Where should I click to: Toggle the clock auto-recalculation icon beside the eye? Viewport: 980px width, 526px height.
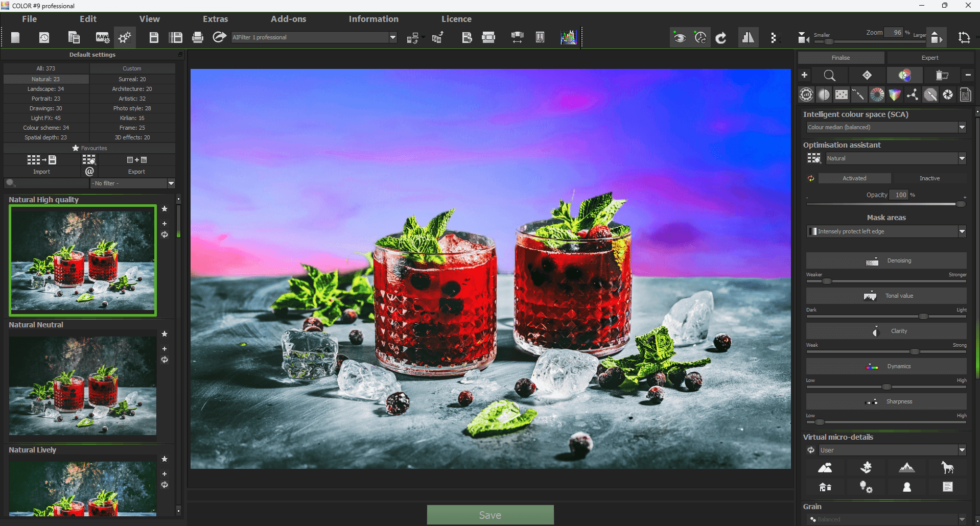701,38
